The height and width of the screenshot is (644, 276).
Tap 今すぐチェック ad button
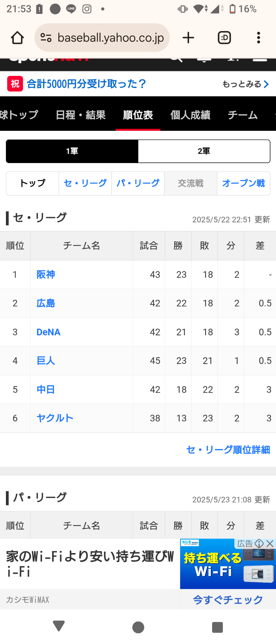coord(228,600)
